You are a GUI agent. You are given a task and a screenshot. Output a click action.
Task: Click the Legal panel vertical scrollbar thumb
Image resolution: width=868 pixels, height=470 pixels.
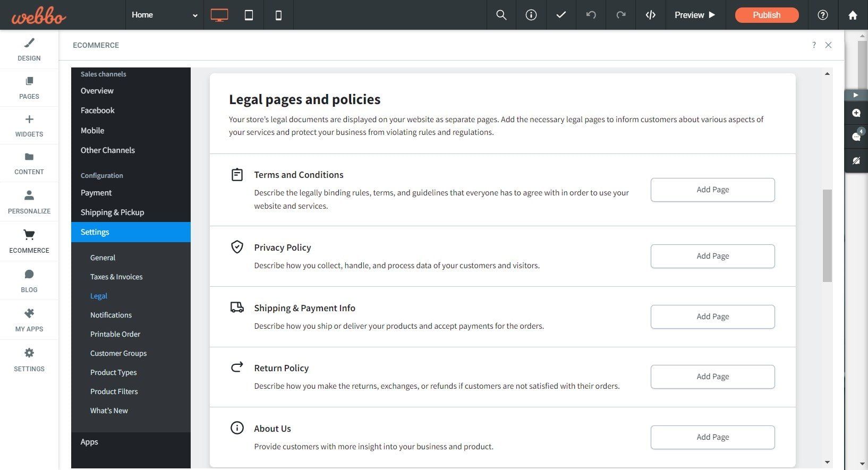[827, 235]
